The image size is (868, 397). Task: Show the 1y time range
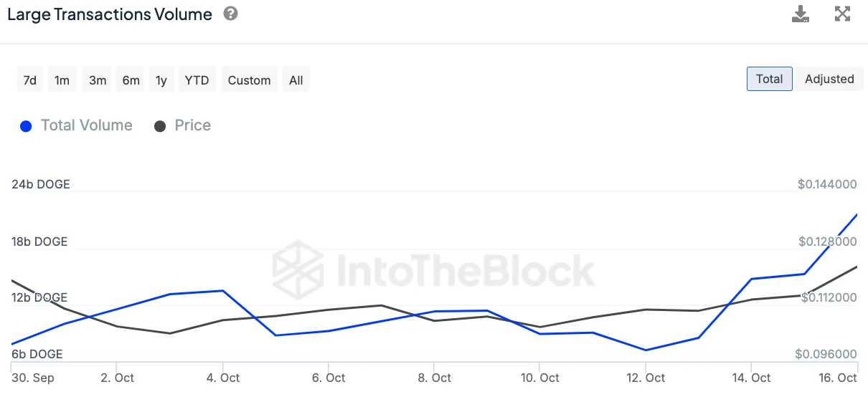pos(161,80)
